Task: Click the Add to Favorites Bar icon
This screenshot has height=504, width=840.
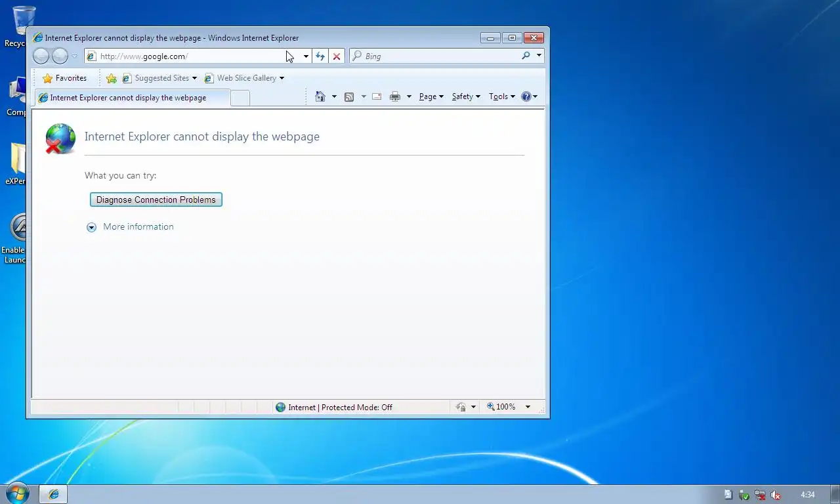Action: pyautogui.click(x=112, y=78)
